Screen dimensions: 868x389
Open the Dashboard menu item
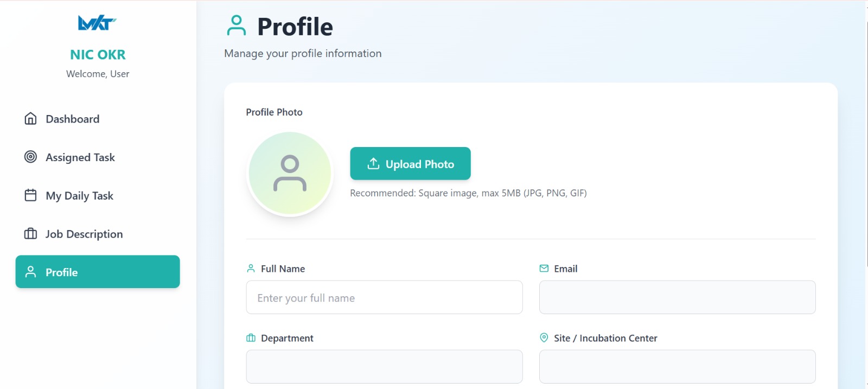(73, 119)
